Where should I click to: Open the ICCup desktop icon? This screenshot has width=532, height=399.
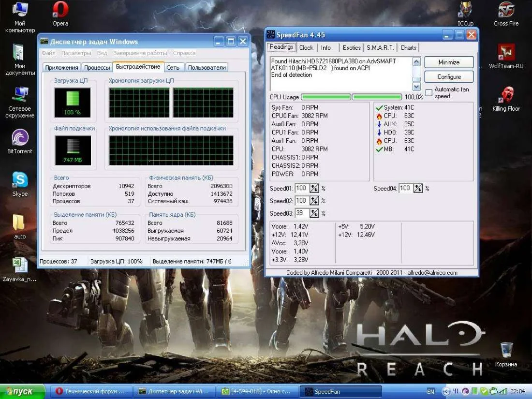465,10
